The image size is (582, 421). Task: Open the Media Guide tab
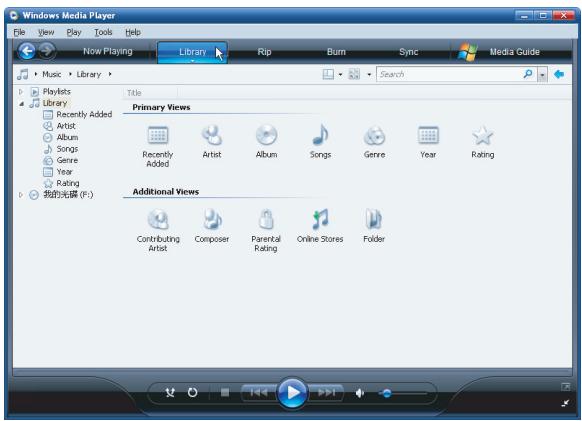pyautogui.click(x=514, y=52)
